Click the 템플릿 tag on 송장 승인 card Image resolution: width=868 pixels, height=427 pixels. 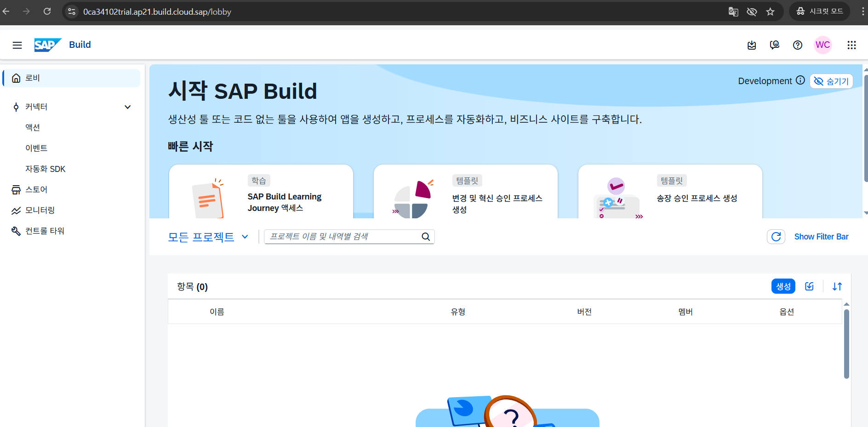[x=672, y=181]
